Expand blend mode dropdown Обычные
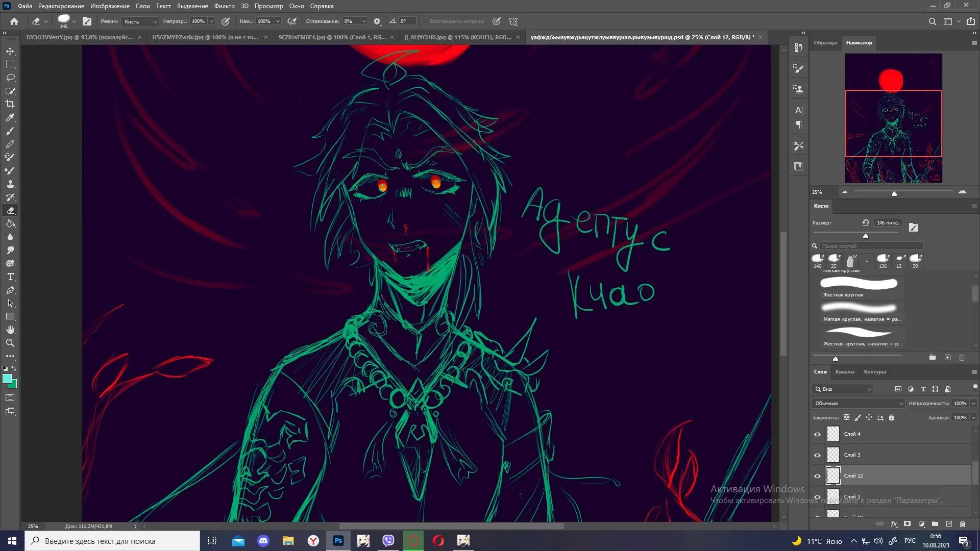 pos(859,404)
